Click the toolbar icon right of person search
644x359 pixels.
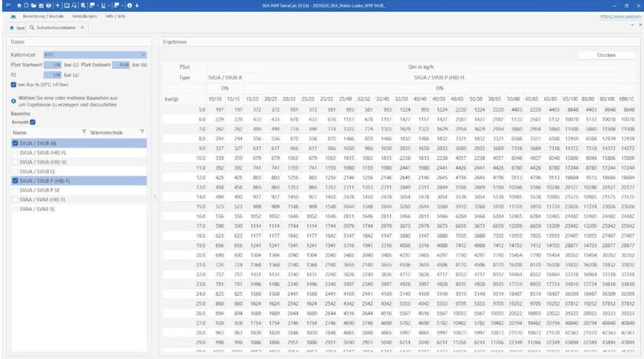(x=83, y=6)
